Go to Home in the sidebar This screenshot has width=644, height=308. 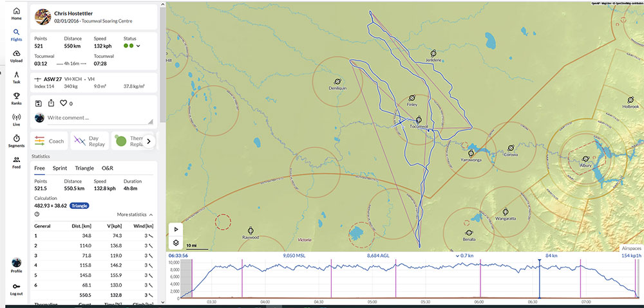(17, 14)
